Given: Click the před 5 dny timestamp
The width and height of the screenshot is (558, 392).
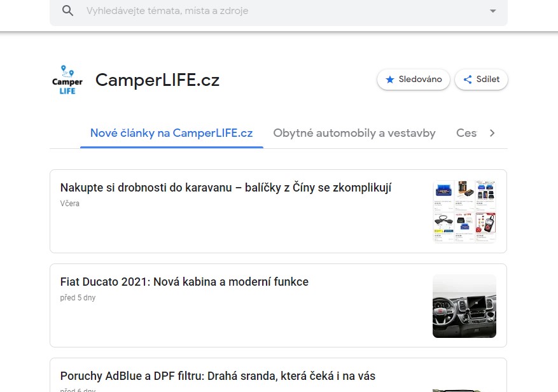Looking at the screenshot, I should pyautogui.click(x=78, y=298).
